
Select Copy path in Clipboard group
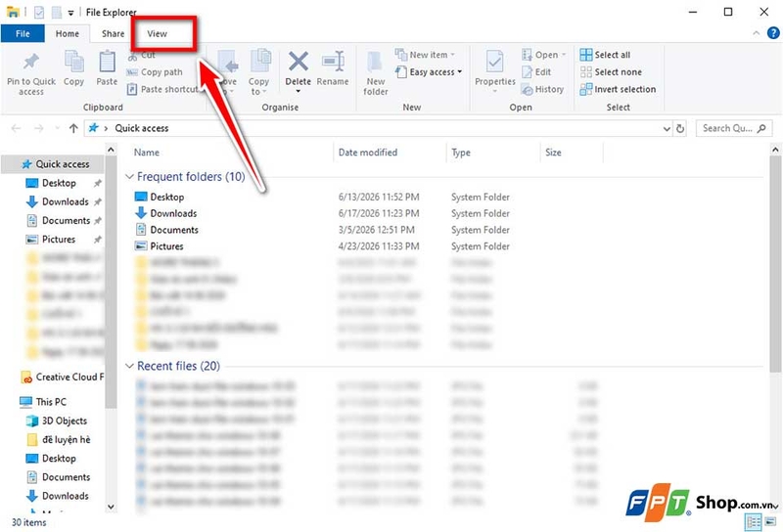click(x=155, y=71)
